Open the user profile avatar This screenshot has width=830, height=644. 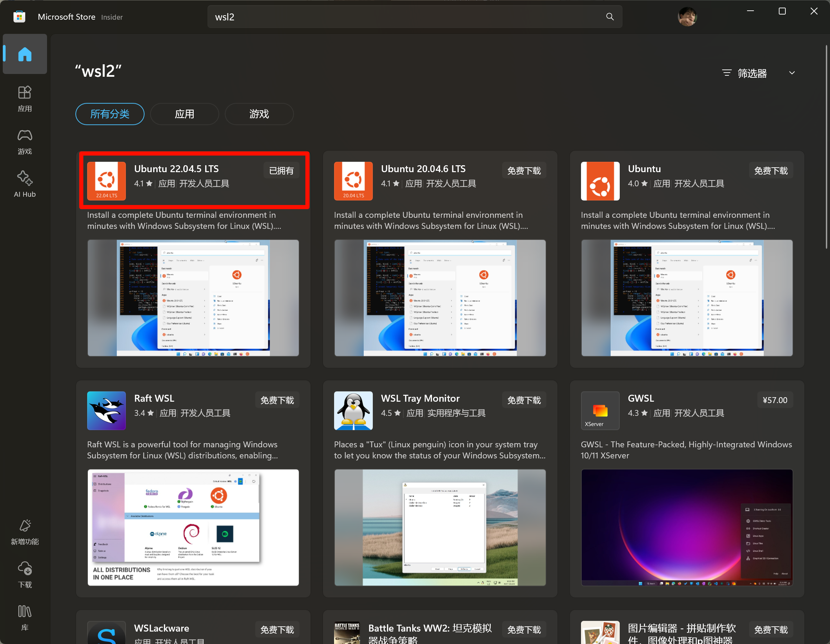[687, 17]
